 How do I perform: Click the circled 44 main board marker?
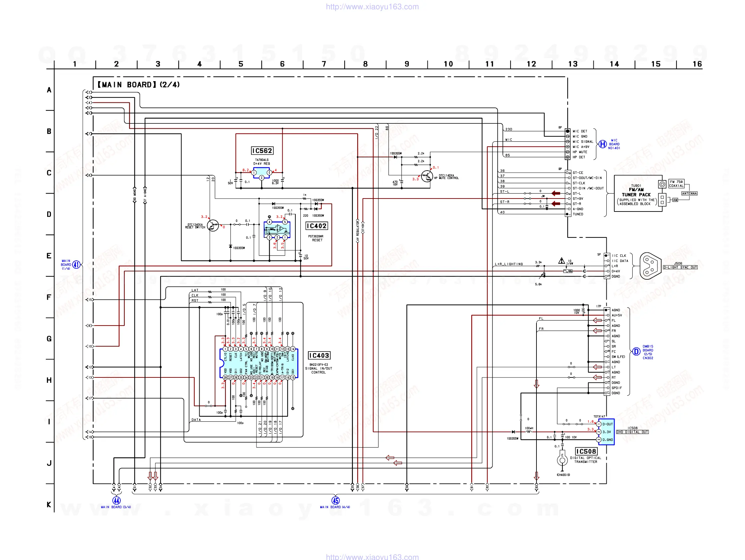coord(116,500)
